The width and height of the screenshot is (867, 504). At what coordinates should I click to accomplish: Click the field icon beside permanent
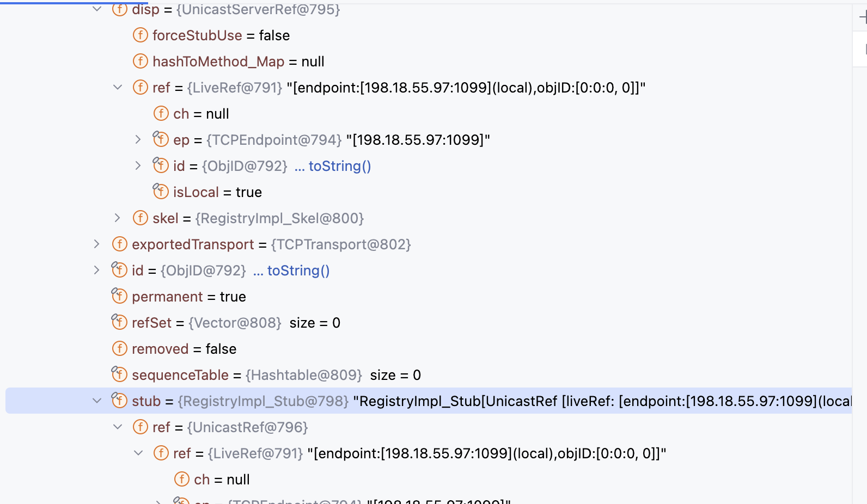pyautogui.click(x=119, y=296)
